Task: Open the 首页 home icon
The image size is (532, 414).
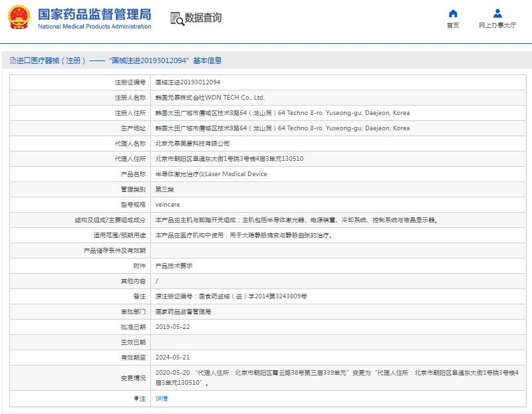Action: [x=453, y=13]
